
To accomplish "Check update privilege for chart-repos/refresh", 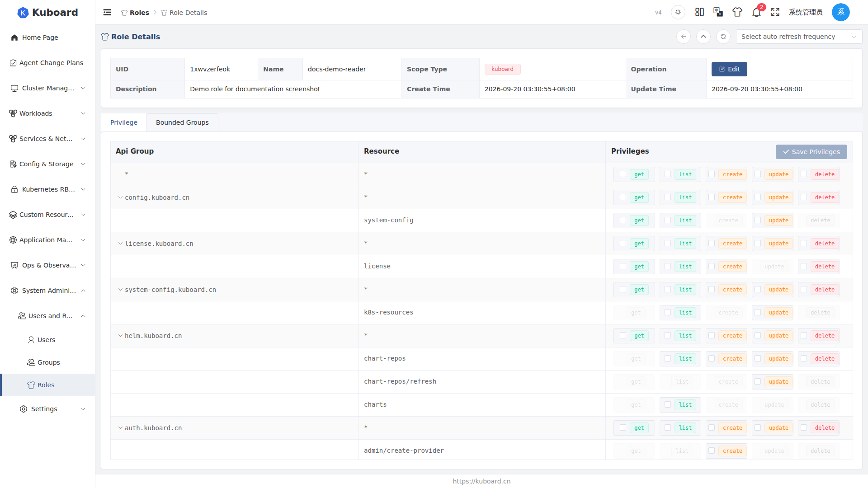I will pos(758,381).
